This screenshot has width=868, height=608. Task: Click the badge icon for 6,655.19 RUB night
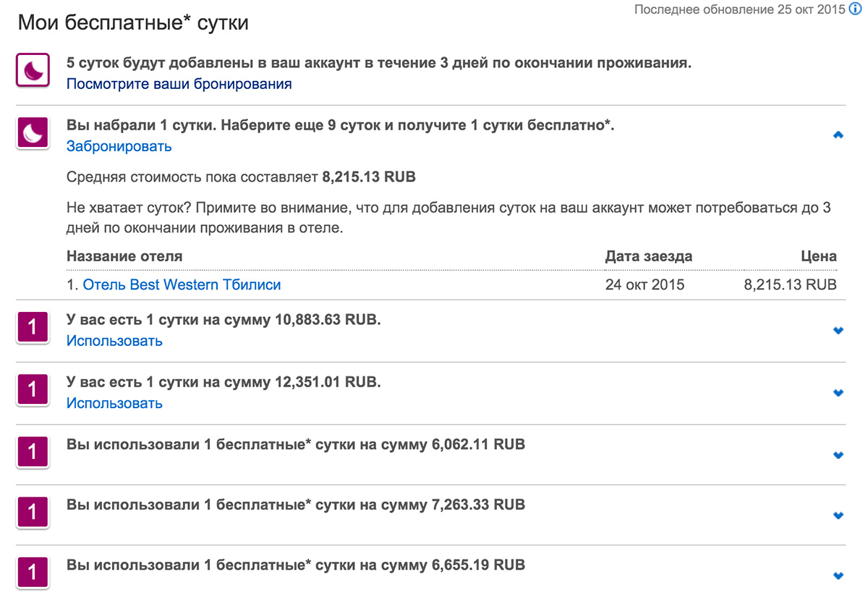(33, 573)
